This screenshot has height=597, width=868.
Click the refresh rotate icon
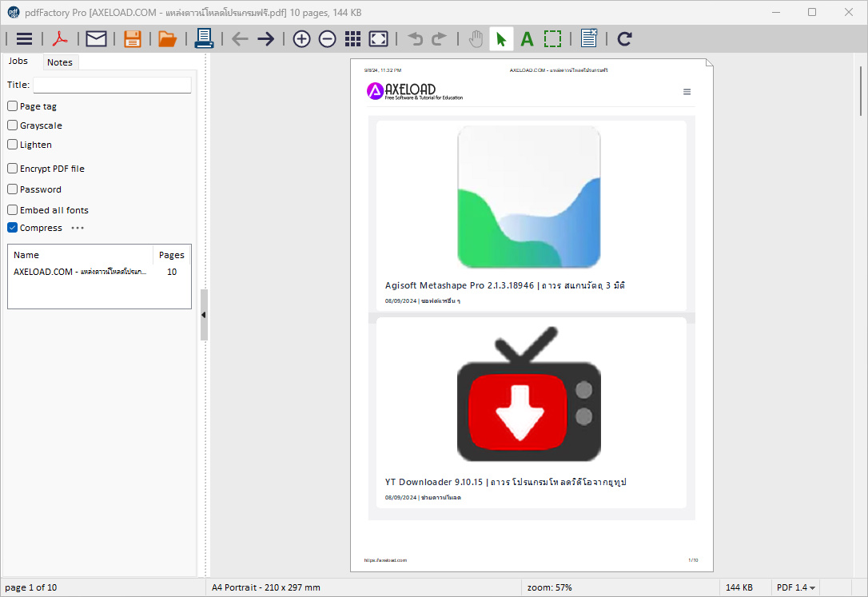pos(624,38)
